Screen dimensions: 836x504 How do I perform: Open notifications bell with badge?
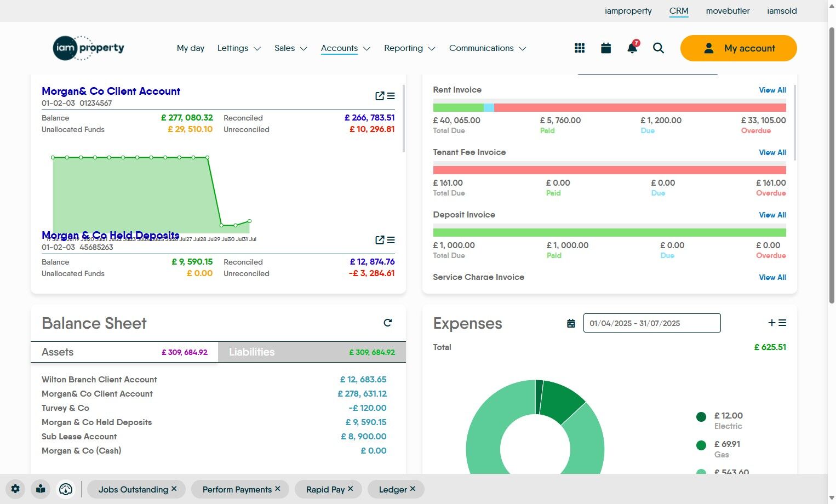[632, 47]
